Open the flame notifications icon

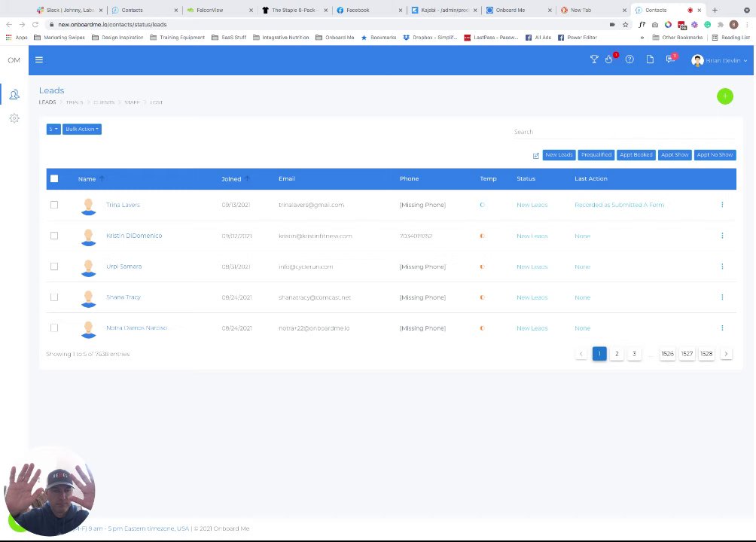pyautogui.click(x=609, y=59)
